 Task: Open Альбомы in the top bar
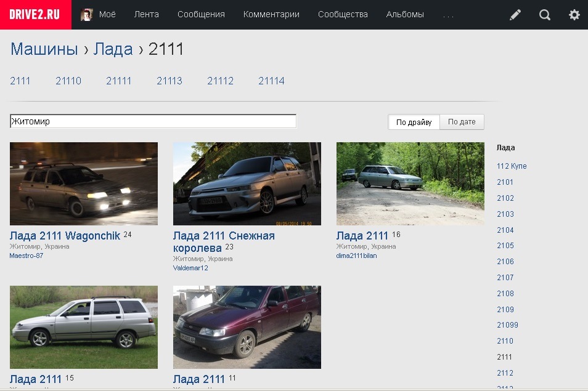point(405,15)
